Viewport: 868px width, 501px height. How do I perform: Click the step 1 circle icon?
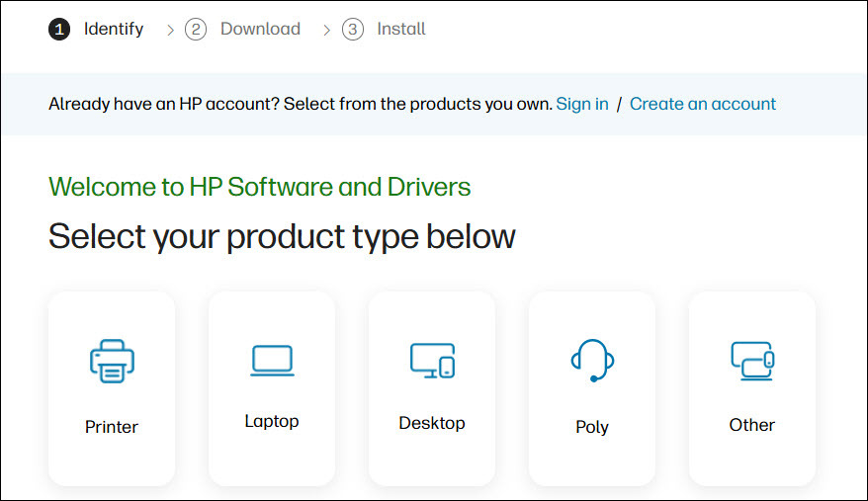59,30
